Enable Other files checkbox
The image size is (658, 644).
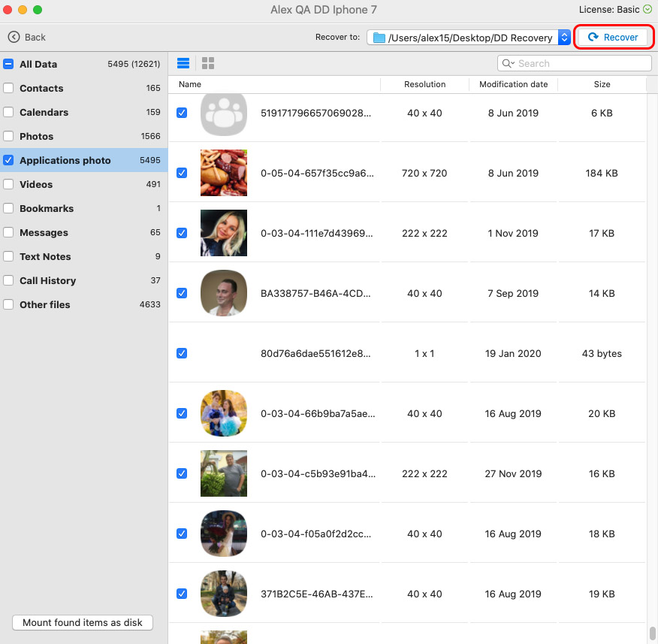pyautogui.click(x=8, y=304)
